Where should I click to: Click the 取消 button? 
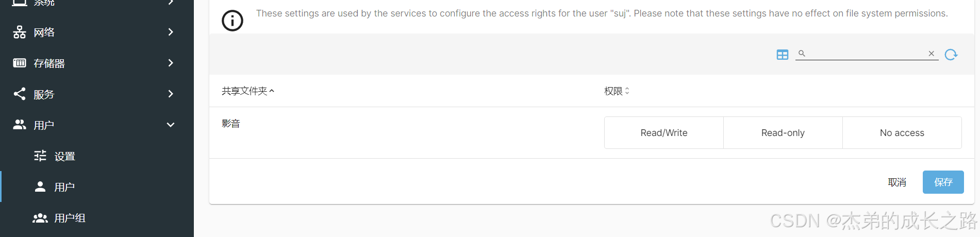tap(897, 182)
